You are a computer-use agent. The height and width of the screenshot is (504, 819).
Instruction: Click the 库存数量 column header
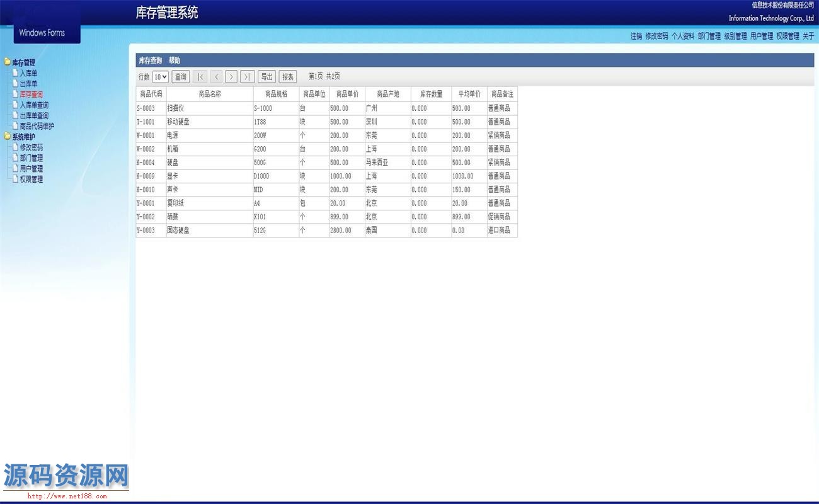(x=431, y=94)
